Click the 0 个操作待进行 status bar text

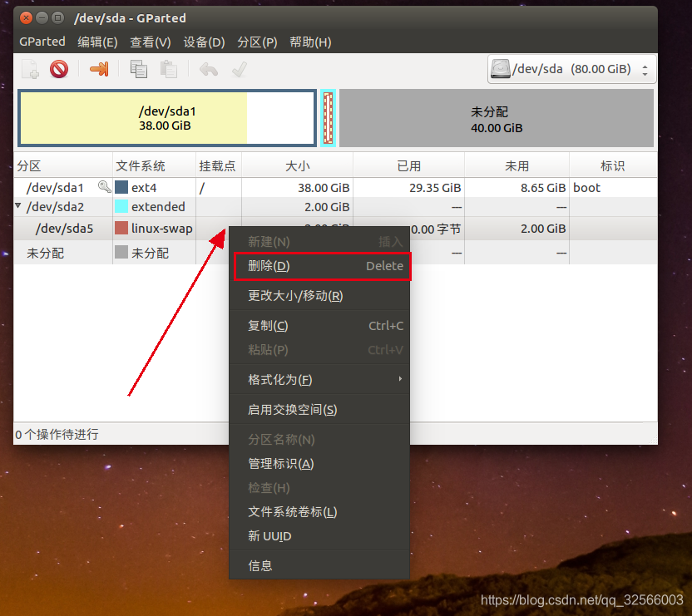tap(57, 434)
